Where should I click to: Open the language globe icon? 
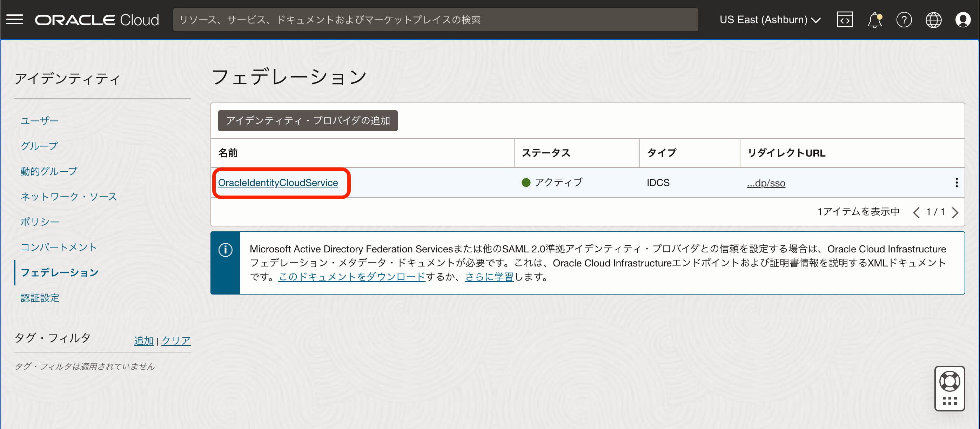(x=933, y=20)
